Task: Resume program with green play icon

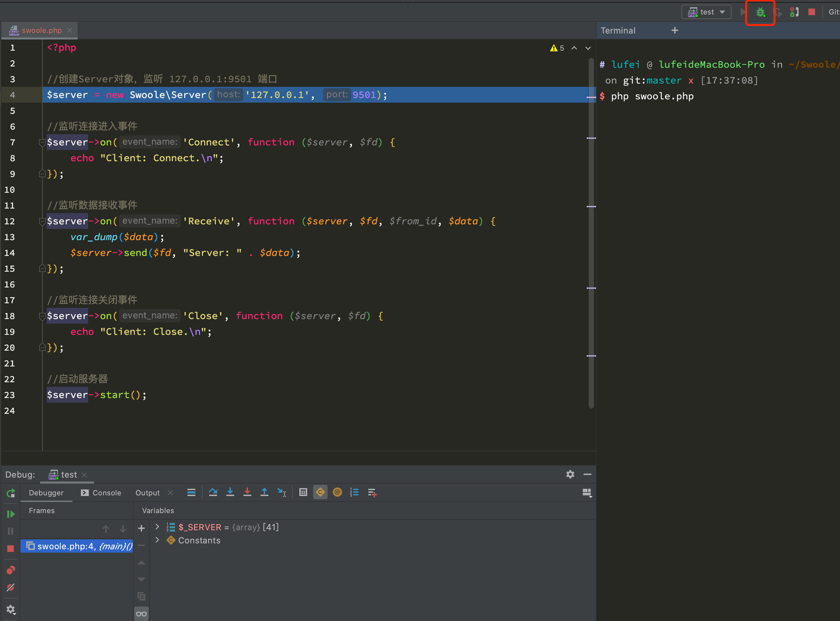Action: pyautogui.click(x=11, y=514)
